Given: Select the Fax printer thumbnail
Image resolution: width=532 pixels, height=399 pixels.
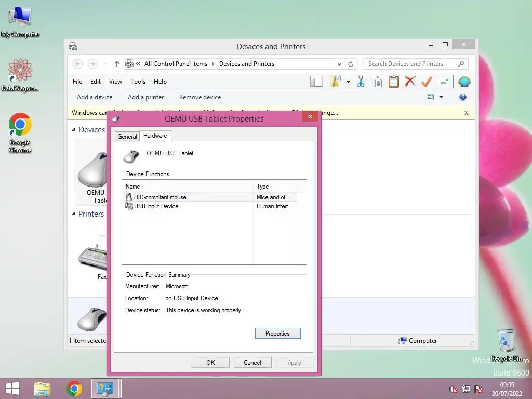Looking at the screenshot, I should point(92,257).
